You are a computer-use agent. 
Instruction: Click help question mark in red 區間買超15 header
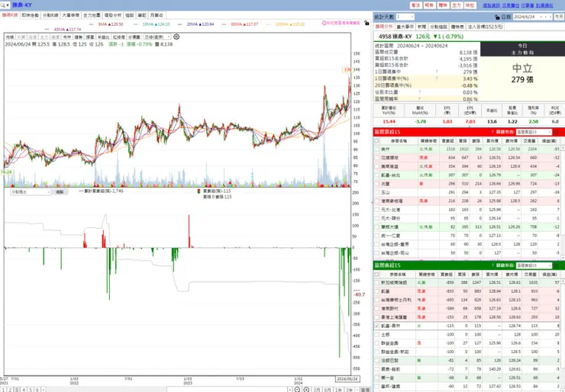tap(492, 132)
